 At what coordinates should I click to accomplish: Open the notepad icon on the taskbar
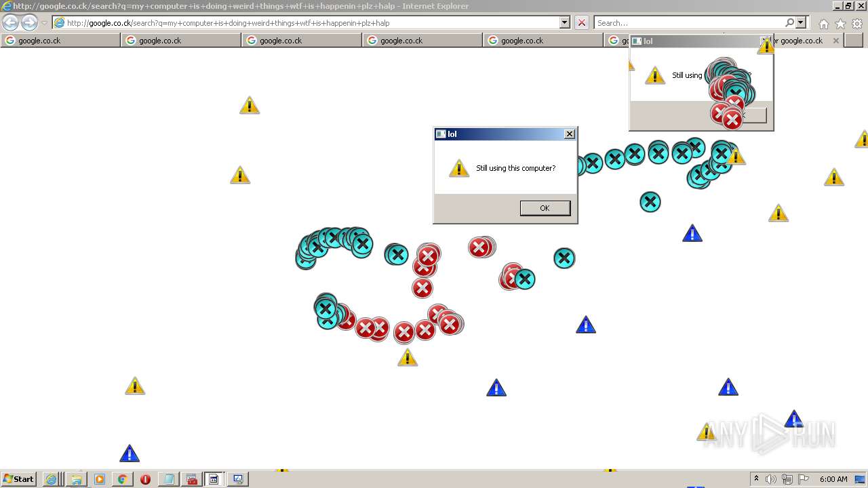click(x=168, y=479)
